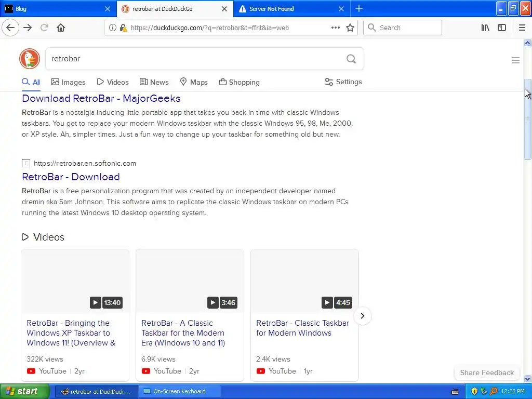Click into the Firefox Search box
Screen dimensions: 532x399
[x=403, y=28]
